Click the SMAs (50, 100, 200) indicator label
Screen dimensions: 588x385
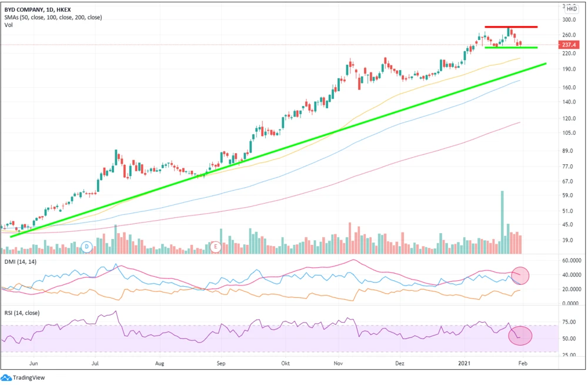pyautogui.click(x=53, y=17)
